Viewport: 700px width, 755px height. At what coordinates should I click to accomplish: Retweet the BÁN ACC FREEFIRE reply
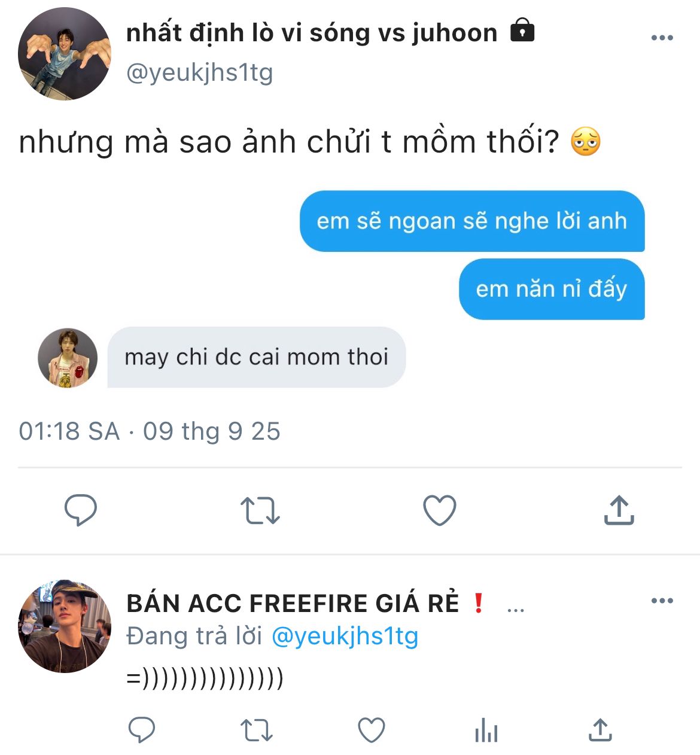point(257,730)
